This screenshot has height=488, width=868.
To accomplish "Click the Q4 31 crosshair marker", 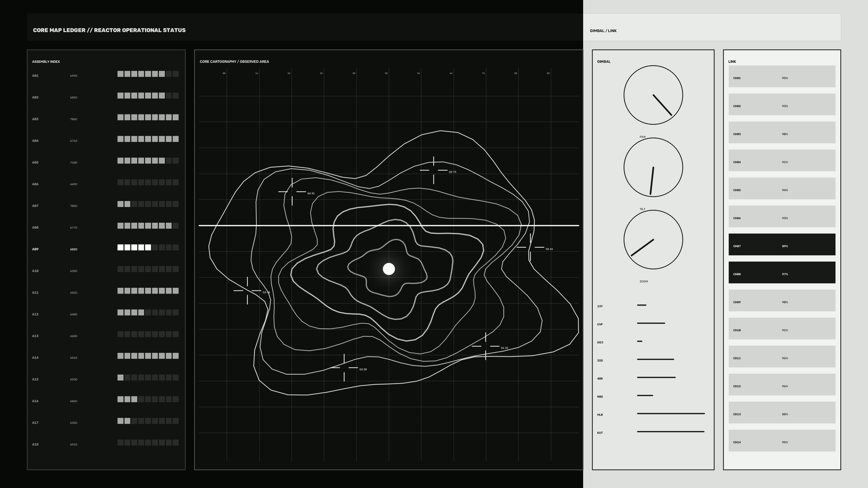I will pyautogui.click(x=292, y=192).
